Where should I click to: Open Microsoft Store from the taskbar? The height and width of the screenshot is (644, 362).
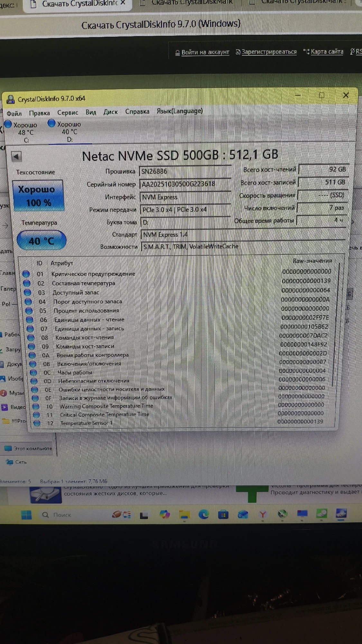pos(223,515)
